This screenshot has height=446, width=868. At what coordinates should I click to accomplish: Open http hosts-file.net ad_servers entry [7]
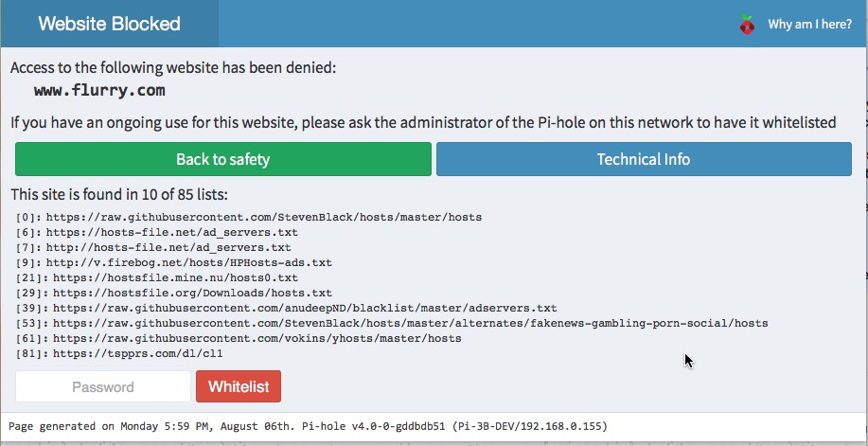click(168, 248)
